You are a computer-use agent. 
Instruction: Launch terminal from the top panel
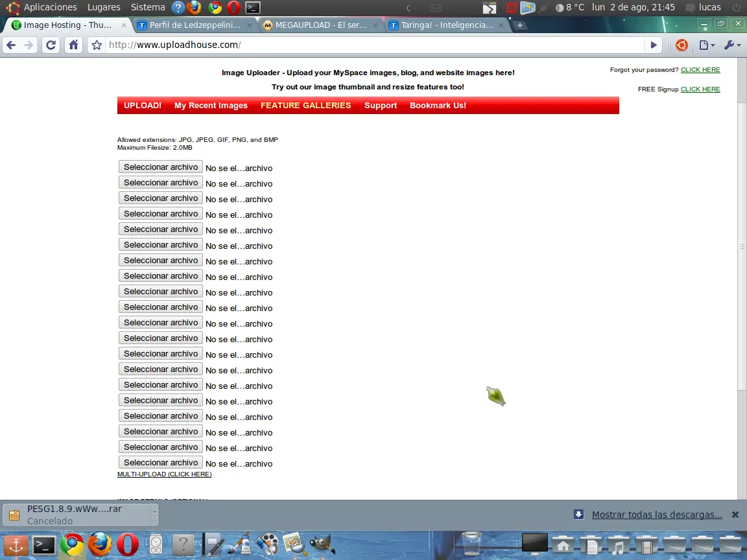pyautogui.click(x=252, y=8)
